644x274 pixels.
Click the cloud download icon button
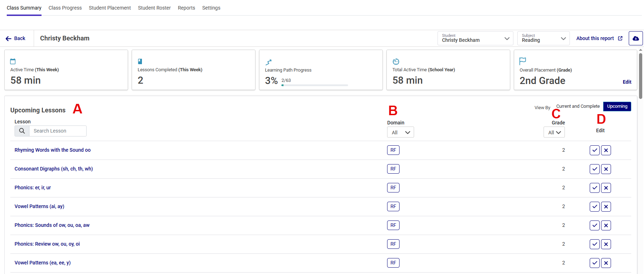(x=635, y=38)
